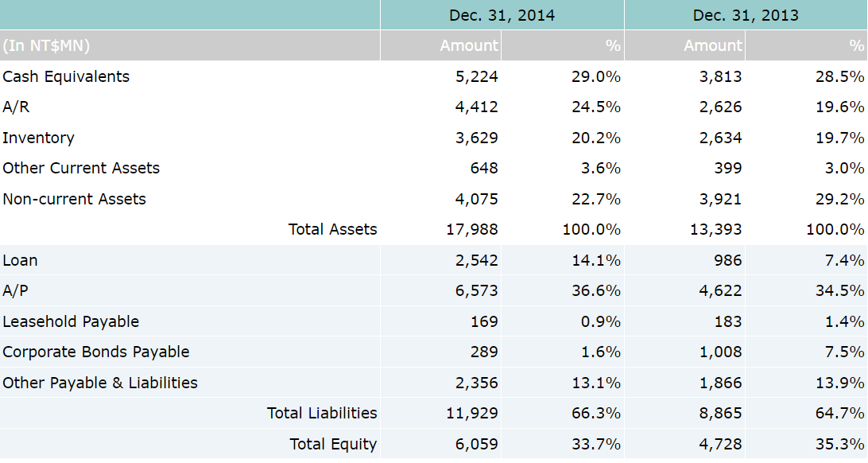Click the Dec. 31, 2014 column header
This screenshot has width=868, height=463.
[502, 15]
